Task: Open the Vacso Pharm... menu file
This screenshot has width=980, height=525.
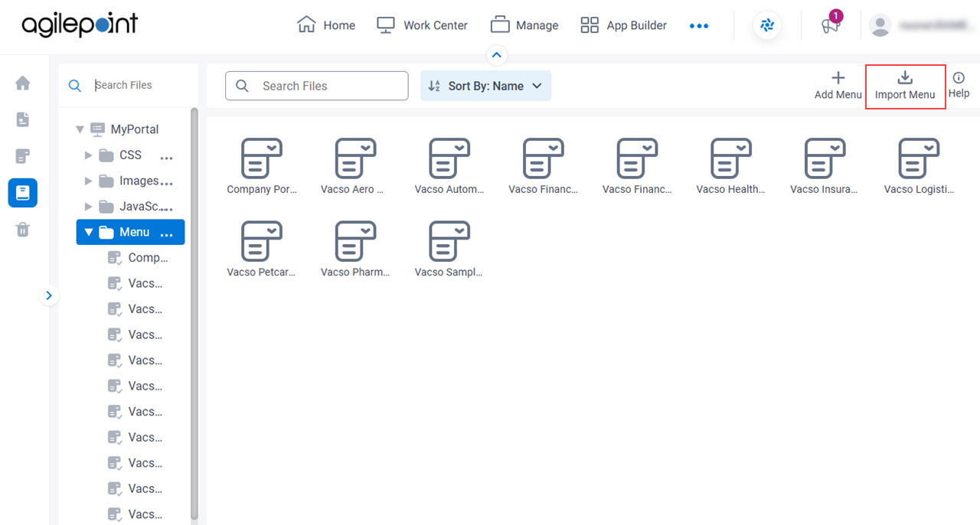Action: (x=355, y=249)
